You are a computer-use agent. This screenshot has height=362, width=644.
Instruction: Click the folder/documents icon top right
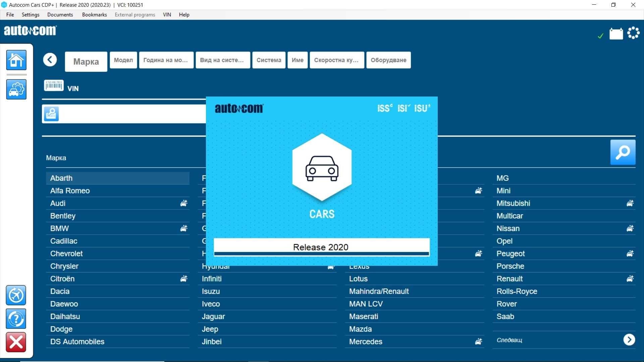point(616,33)
